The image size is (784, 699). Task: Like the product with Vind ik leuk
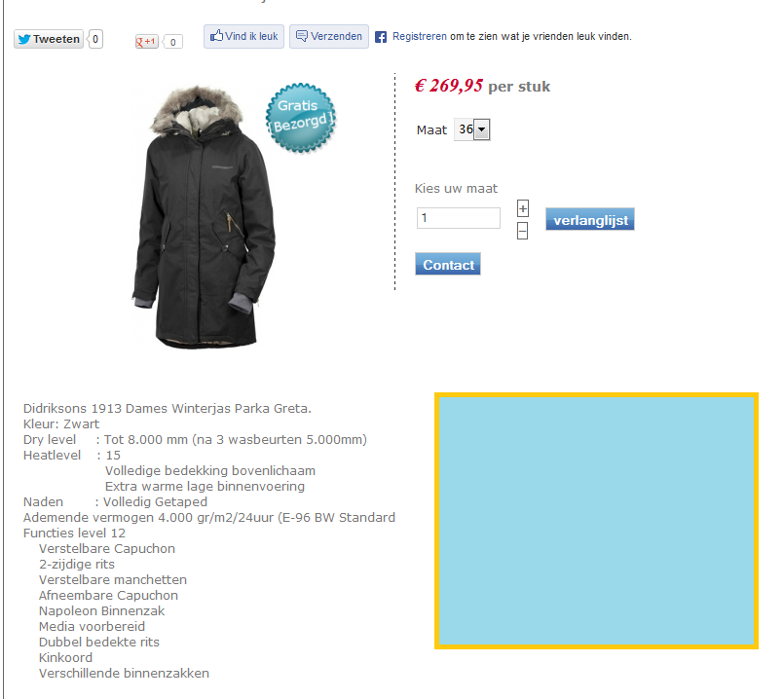click(243, 36)
